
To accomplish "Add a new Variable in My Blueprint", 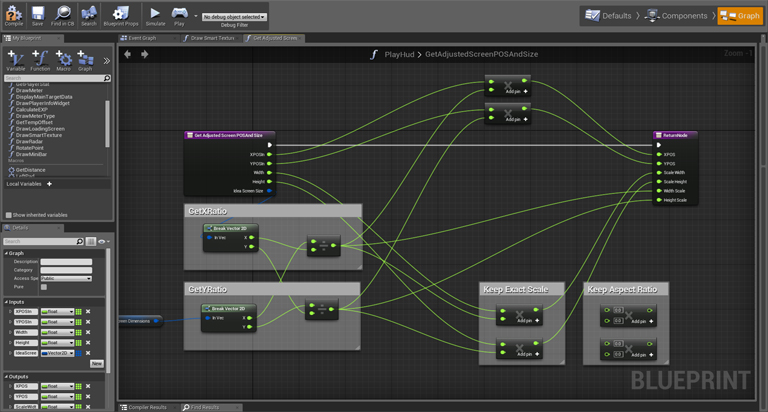I will [16, 59].
